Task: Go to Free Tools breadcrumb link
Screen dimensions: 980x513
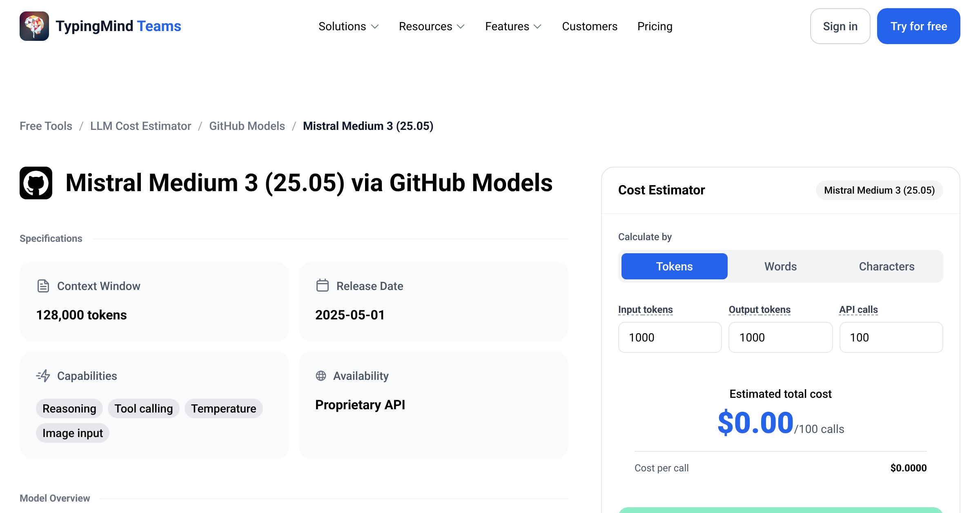Action: pos(46,126)
